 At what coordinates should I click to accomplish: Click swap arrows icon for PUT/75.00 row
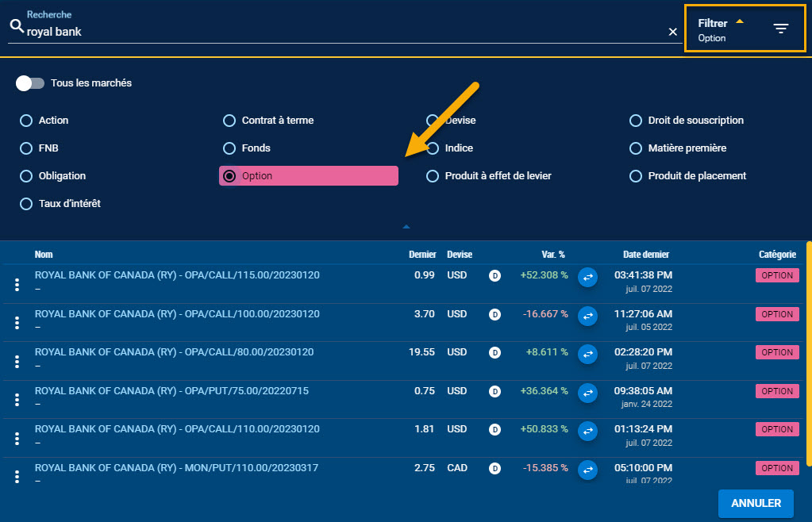(x=587, y=392)
